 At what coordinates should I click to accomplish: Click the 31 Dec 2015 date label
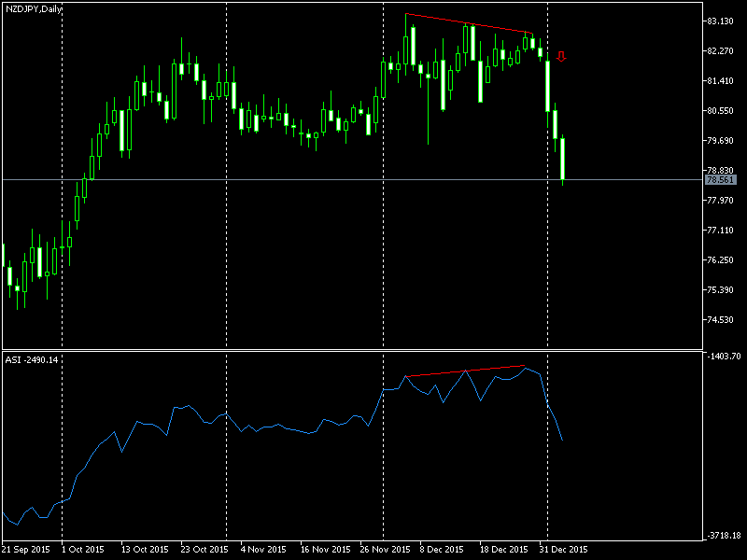click(564, 550)
